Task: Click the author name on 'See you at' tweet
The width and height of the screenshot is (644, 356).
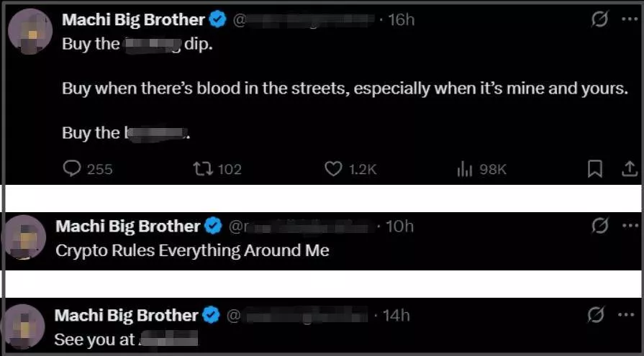Action: pyautogui.click(x=126, y=315)
